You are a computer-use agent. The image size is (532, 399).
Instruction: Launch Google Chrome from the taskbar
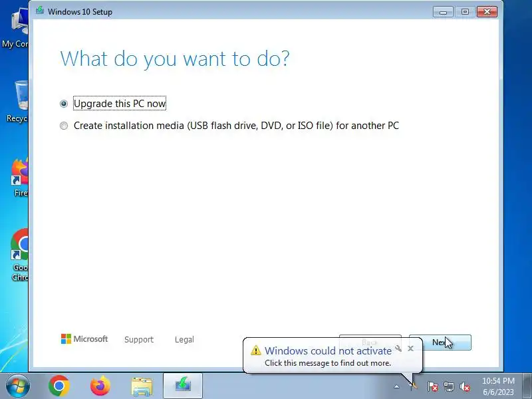coord(59,386)
